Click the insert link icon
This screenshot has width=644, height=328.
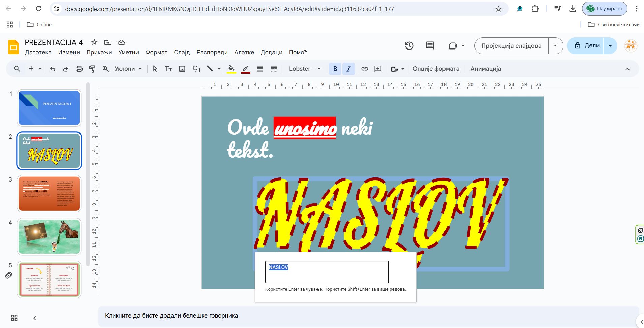(x=365, y=69)
